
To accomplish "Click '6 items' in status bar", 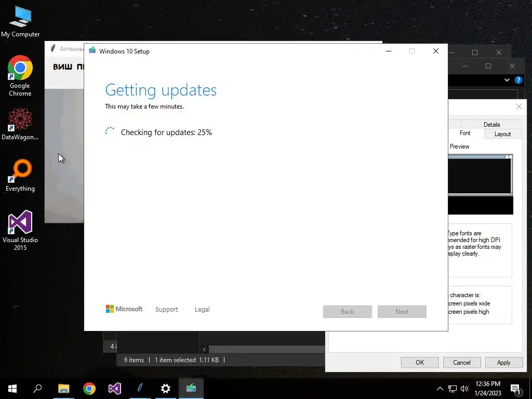I will 134,360.
